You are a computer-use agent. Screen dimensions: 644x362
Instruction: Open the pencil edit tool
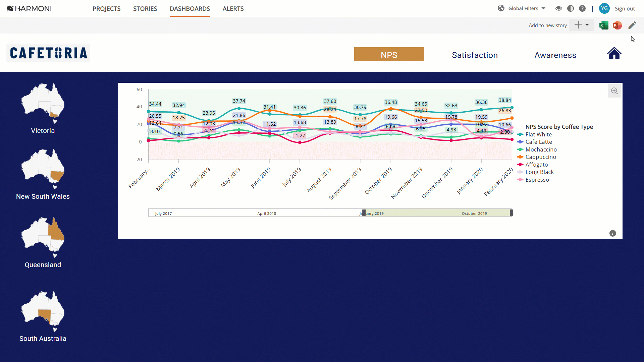point(632,25)
